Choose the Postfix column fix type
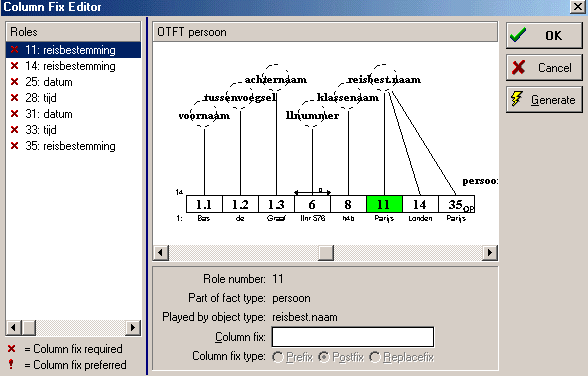The width and height of the screenshot is (588, 376). pyautogui.click(x=324, y=357)
